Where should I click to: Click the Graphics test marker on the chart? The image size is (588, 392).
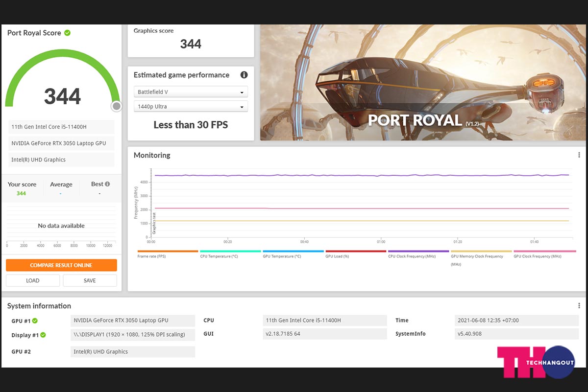tap(154, 223)
